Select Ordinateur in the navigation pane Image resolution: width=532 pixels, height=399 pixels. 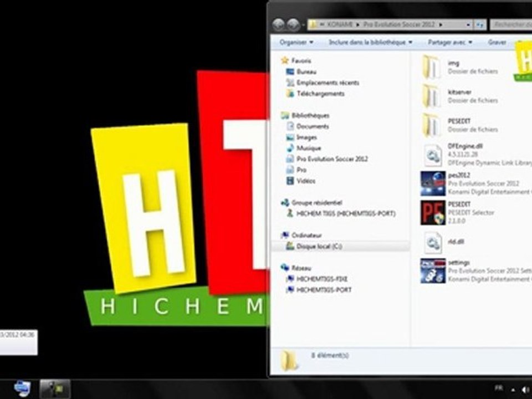click(x=306, y=235)
